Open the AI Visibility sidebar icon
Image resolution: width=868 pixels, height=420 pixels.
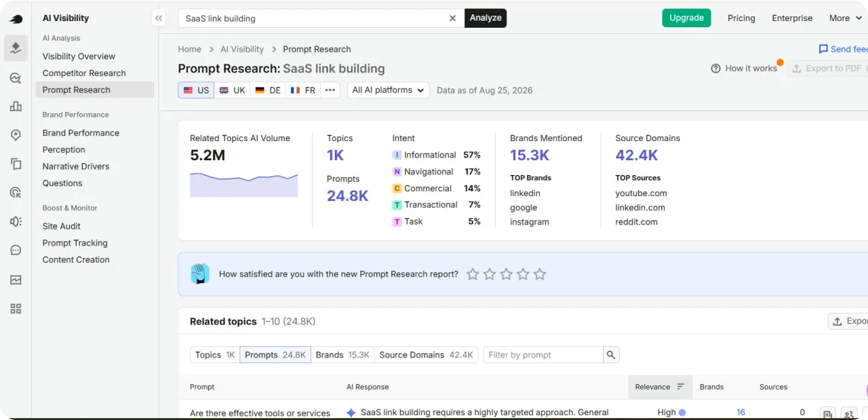point(16,48)
